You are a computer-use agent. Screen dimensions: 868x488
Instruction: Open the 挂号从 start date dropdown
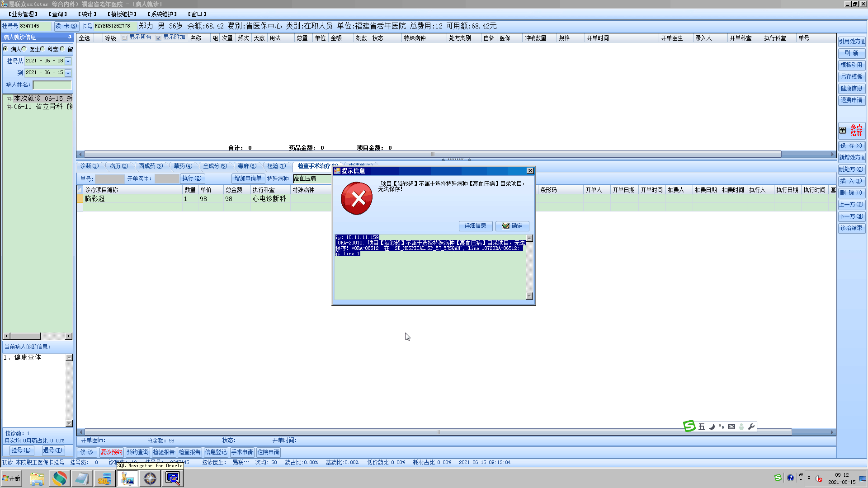[x=68, y=61]
